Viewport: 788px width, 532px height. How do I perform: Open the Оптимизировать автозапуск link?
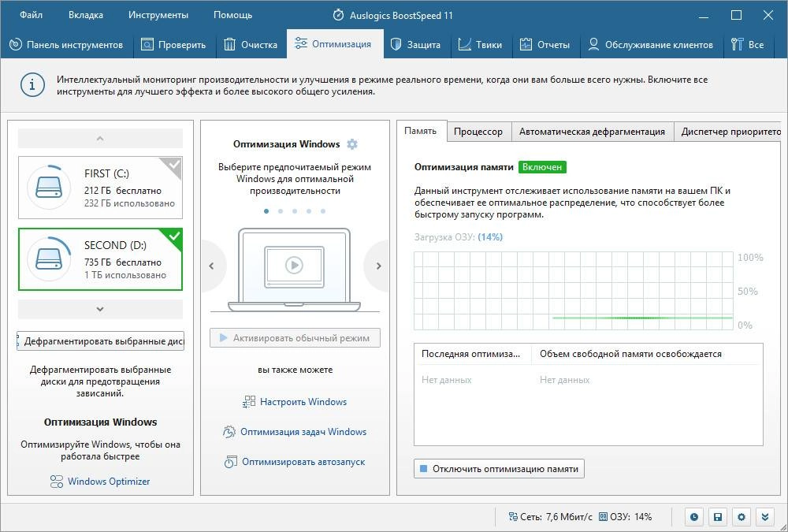click(303, 462)
